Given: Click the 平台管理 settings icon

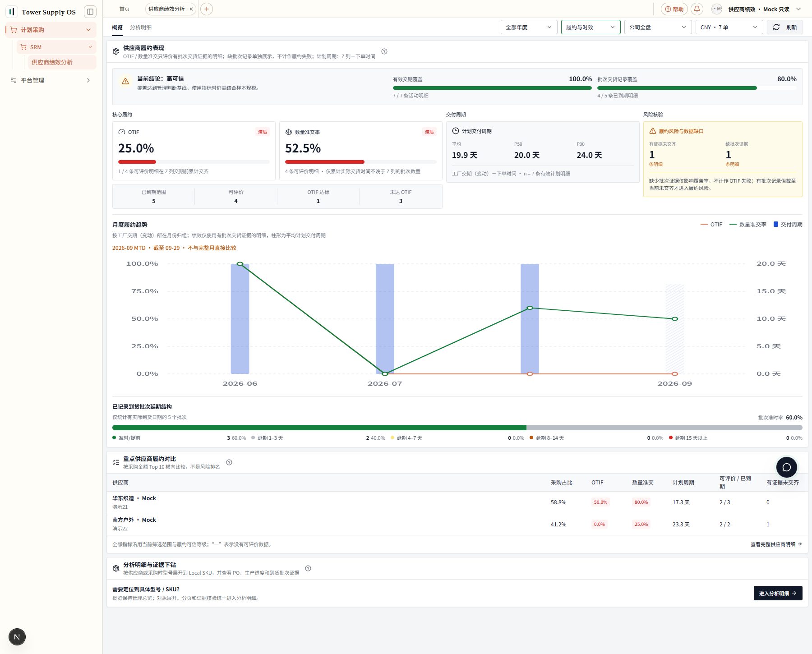Looking at the screenshot, I should point(14,80).
